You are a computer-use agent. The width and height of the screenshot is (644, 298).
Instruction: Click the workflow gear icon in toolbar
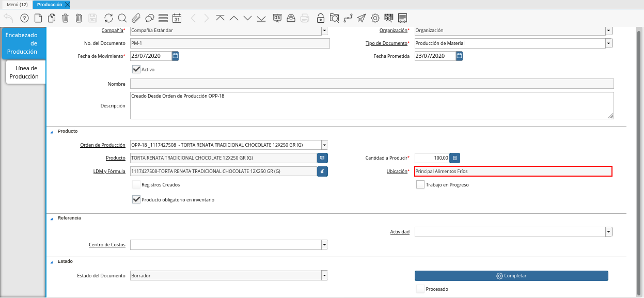pyautogui.click(x=375, y=18)
